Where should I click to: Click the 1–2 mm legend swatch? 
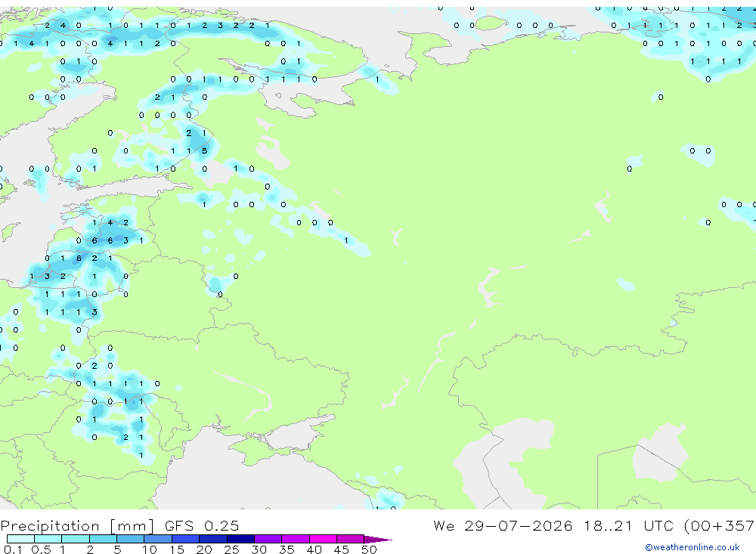(76, 539)
